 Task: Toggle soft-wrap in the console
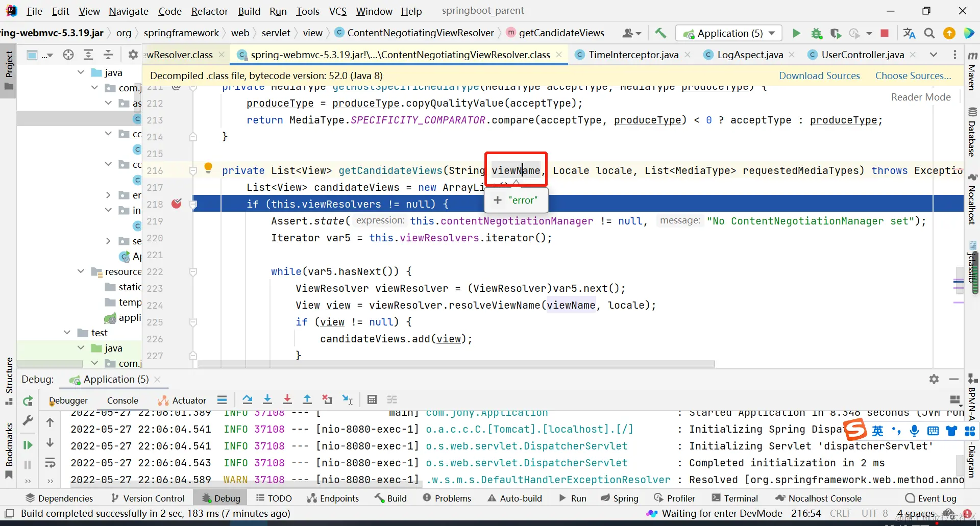click(50, 463)
